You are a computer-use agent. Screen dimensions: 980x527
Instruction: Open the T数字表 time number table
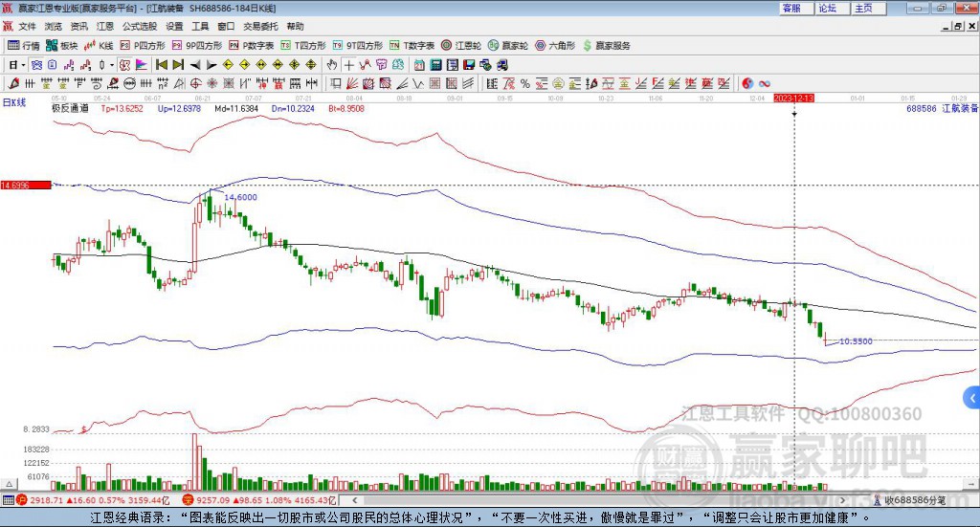[412, 46]
